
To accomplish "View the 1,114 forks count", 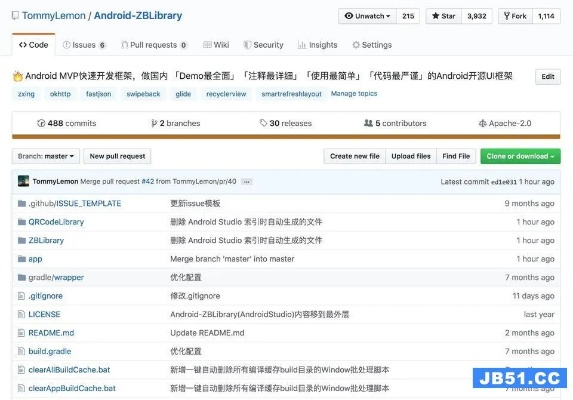I will [546, 16].
